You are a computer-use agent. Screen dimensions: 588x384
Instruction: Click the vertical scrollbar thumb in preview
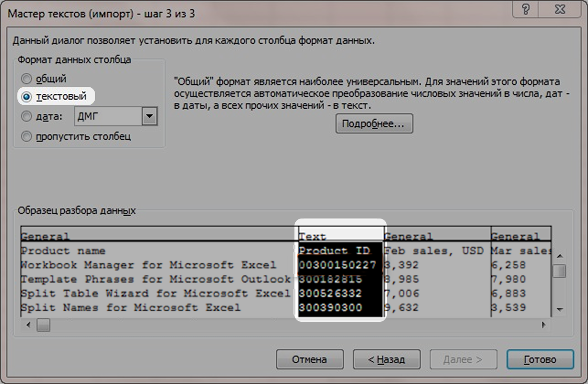(559, 271)
